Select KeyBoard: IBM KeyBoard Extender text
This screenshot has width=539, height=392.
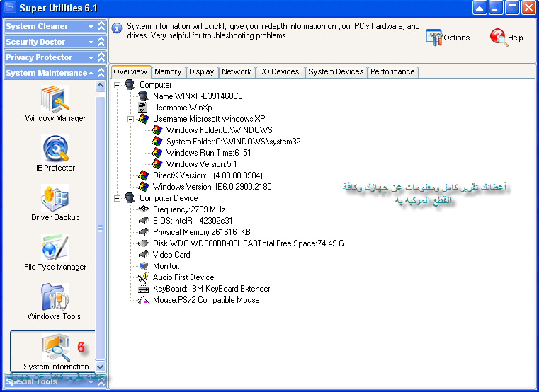[x=211, y=289]
